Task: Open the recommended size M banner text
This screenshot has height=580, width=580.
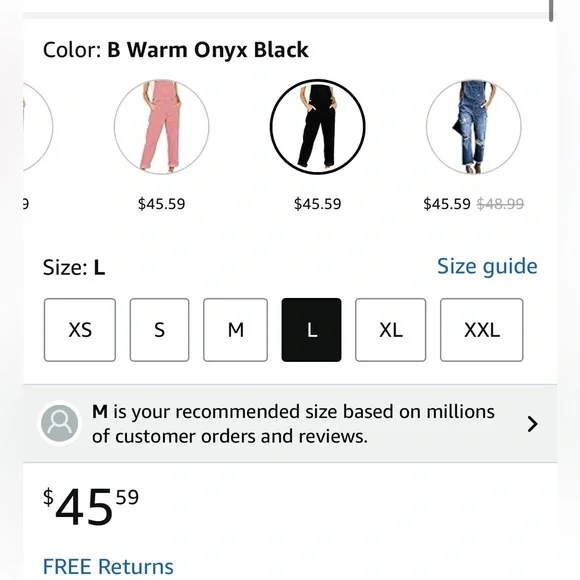Action: pos(293,424)
